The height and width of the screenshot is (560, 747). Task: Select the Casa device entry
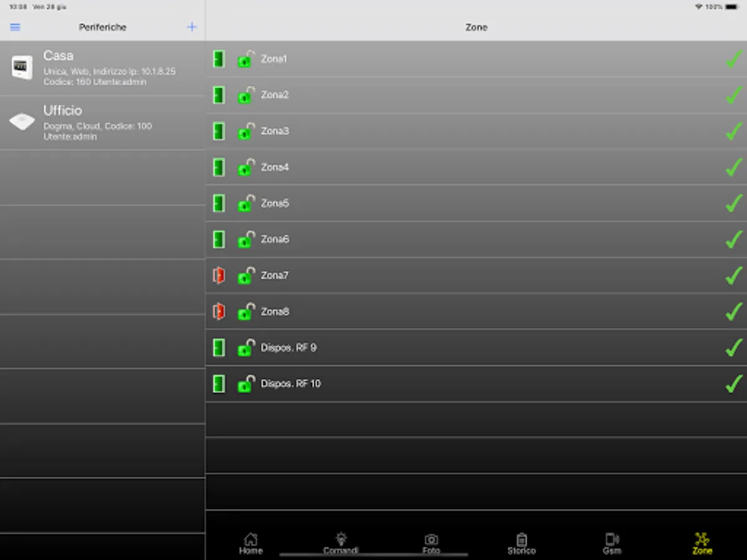(x=103, y=68)
